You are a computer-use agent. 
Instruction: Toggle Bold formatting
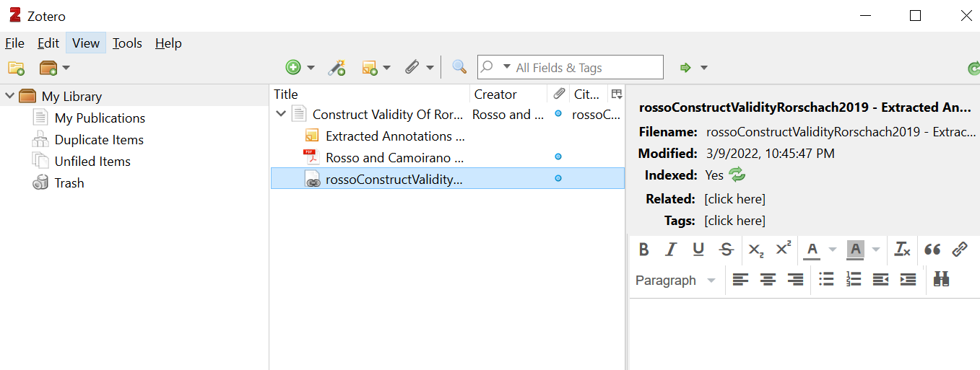(643, 249)
